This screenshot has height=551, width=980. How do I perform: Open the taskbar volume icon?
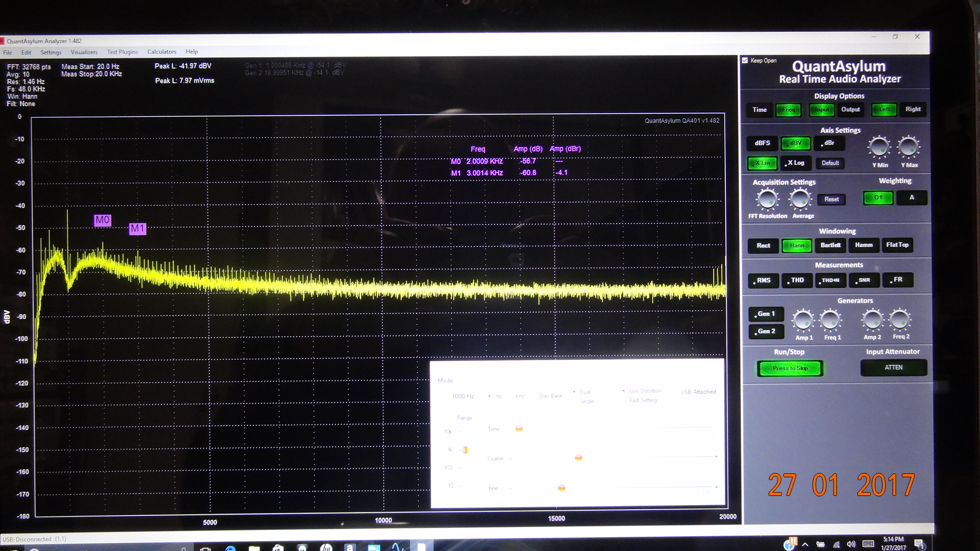click(x=851, y=544)
